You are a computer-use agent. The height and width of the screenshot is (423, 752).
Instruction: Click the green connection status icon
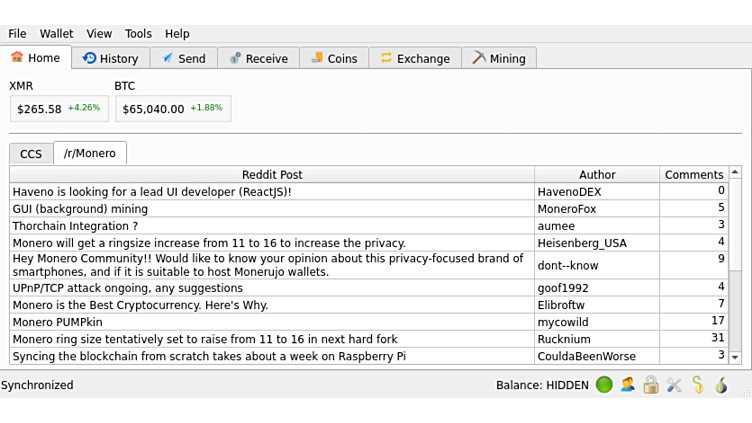click(x=604, y=385)
